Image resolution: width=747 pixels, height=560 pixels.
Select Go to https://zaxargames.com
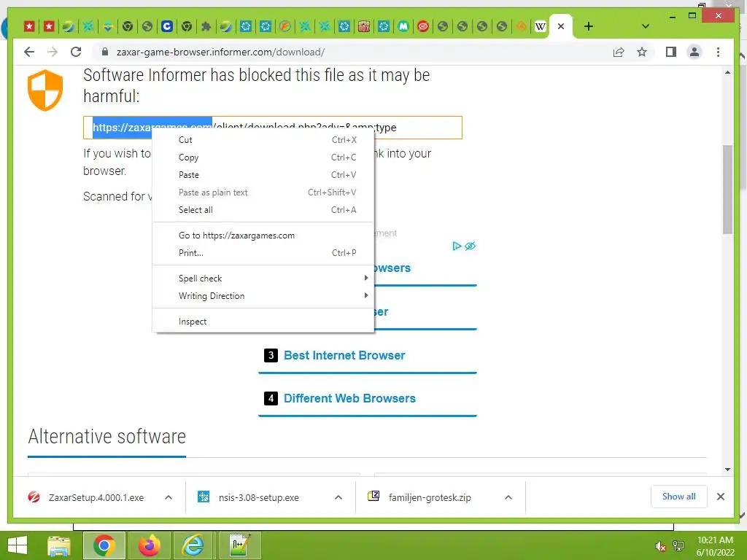(x=263, y=236)
